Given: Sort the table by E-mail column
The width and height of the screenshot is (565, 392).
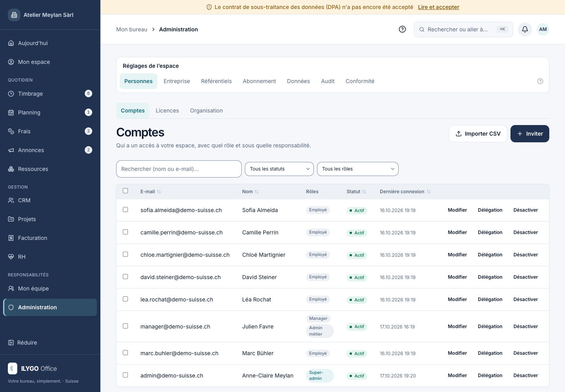Looking at the screenshot, I should (151, 192).
